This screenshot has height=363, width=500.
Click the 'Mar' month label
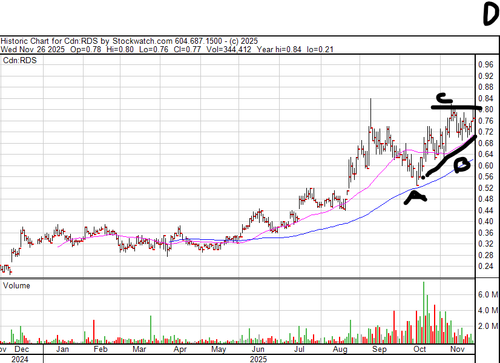coord(139,349)
